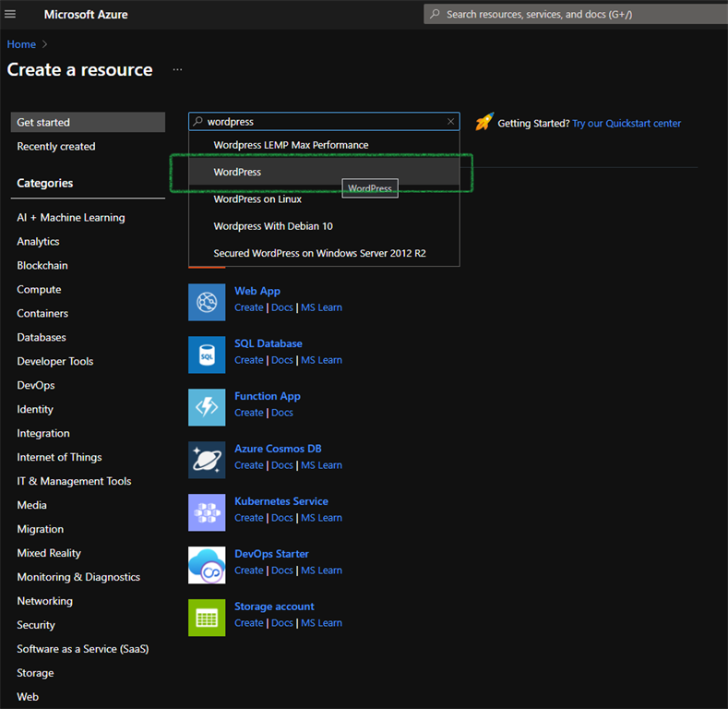Open the Software as a Service (SaaS) category
Image resolution: width=728 pixels, height=709 pixels.
tap(83, 649)
